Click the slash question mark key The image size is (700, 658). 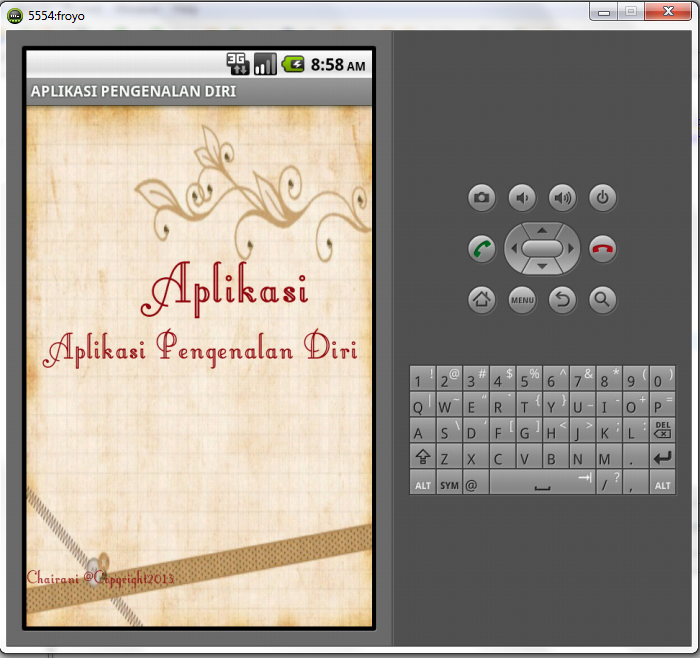click(609, 483)
